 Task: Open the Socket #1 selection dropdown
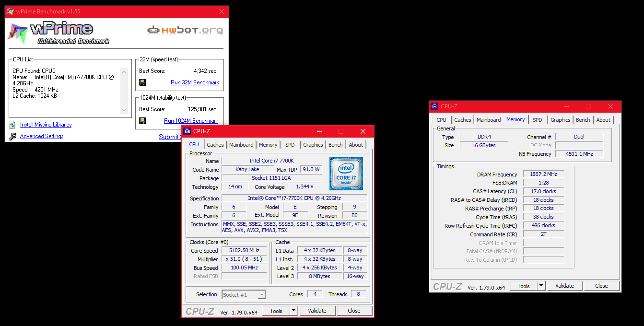pos(244,294)
